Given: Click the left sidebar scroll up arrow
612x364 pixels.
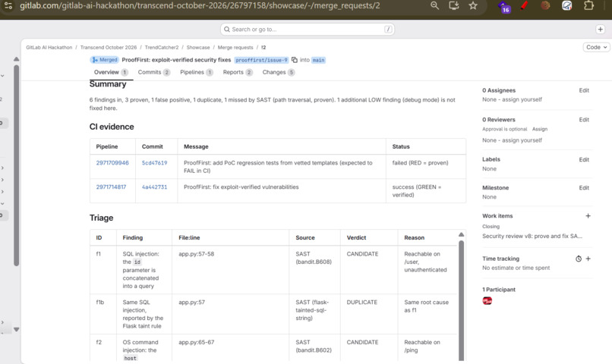Looking at the screenshot, I should (x=16, y=59).
